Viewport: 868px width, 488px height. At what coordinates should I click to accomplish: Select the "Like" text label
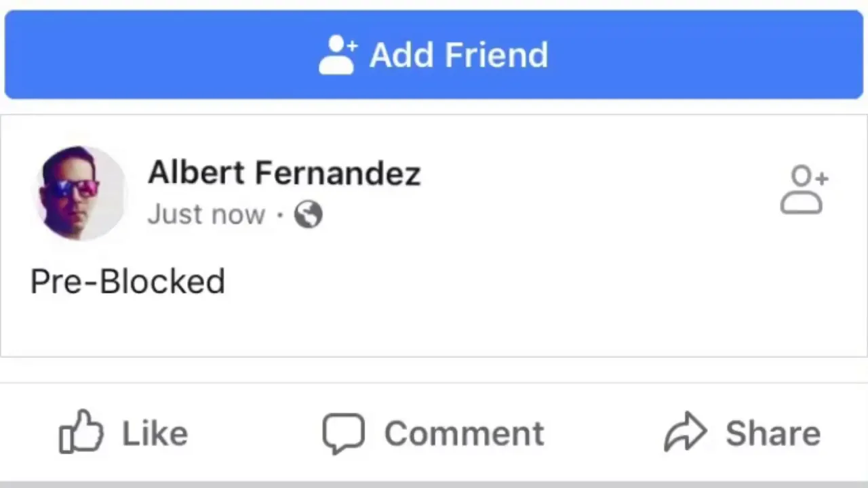tap(155, 434)
